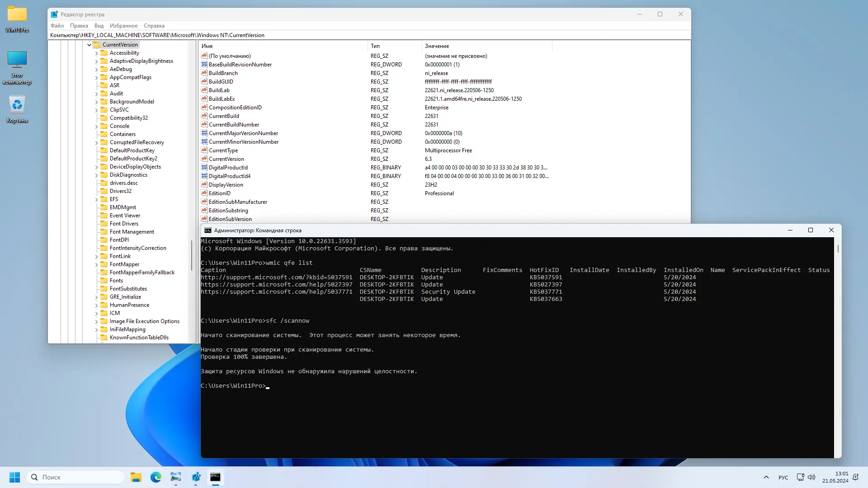Open File Explorer from the taskbar
868x488 pixels.
pyautogui.click(x=136, y=477)
